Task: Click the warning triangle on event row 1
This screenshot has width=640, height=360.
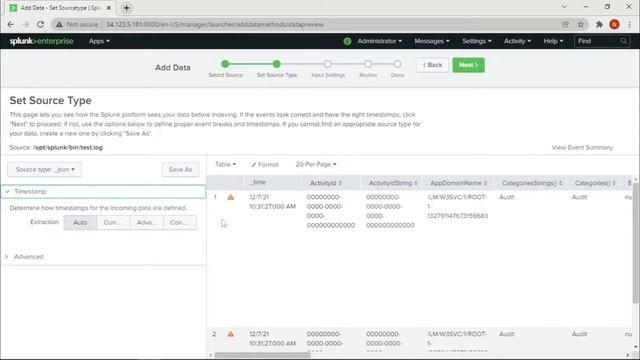Action: click(231, 197)
